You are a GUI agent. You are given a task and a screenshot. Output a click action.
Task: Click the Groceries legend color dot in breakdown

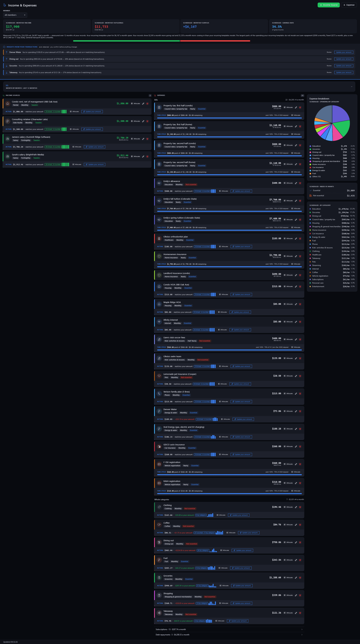(x=310, y=149)
